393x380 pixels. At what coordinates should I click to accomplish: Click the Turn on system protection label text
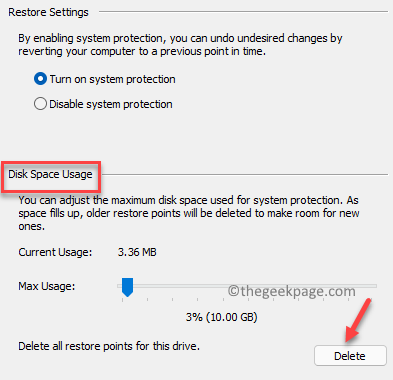pyautogui.click(x=112, y=79)
